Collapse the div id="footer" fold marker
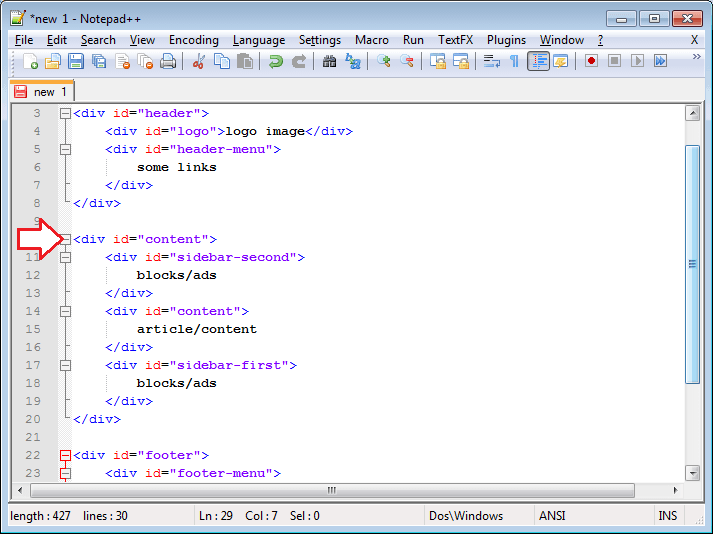Image resolution: width=713 pixels, height=534 pixels. click(x=65, y=455)
